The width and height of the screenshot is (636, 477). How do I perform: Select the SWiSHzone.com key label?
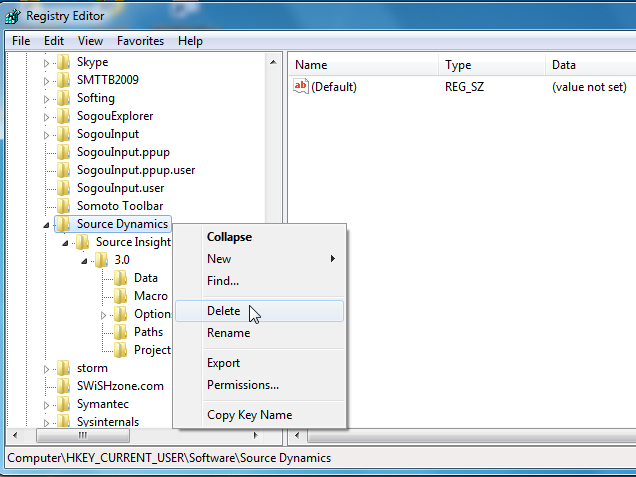tap(120, 386)
